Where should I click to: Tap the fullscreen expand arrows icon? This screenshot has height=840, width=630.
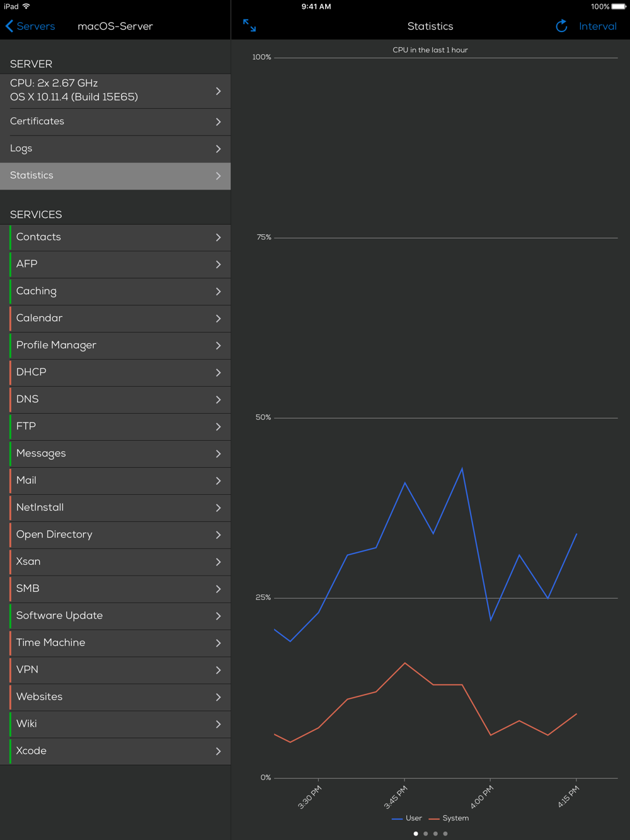(x=249, y=26)
